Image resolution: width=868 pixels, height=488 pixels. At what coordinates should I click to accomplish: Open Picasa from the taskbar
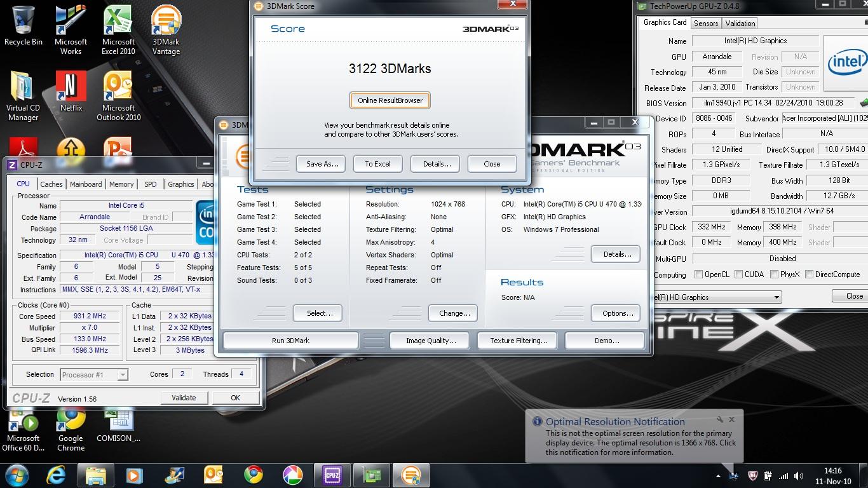click(292, 475)
